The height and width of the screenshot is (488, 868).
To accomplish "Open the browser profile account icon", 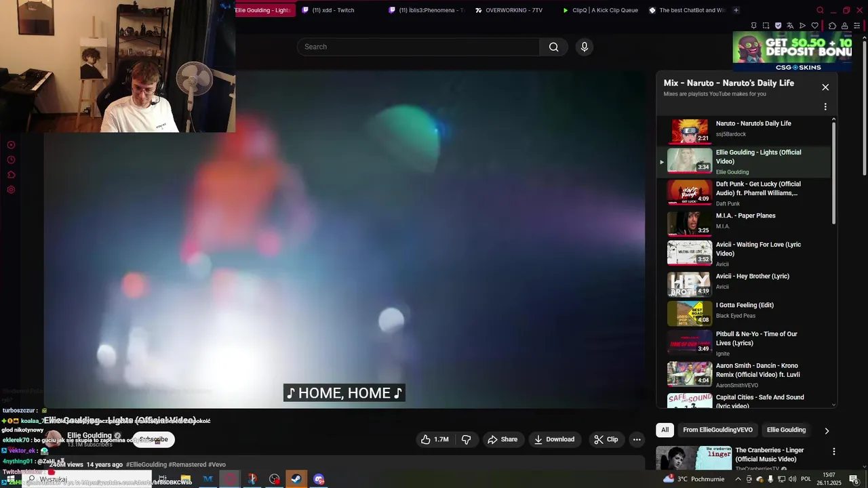I will click(845, 26).
